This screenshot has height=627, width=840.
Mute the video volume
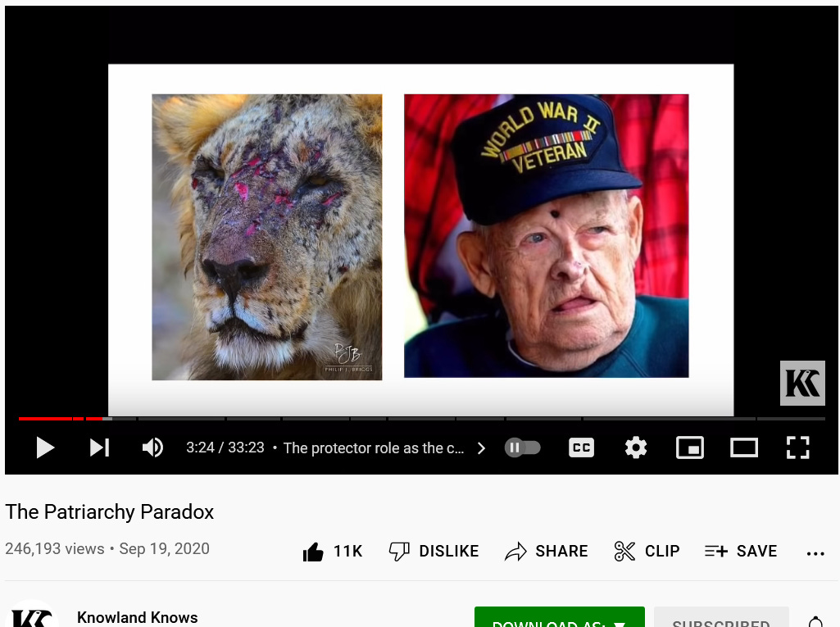coord(152,448)
